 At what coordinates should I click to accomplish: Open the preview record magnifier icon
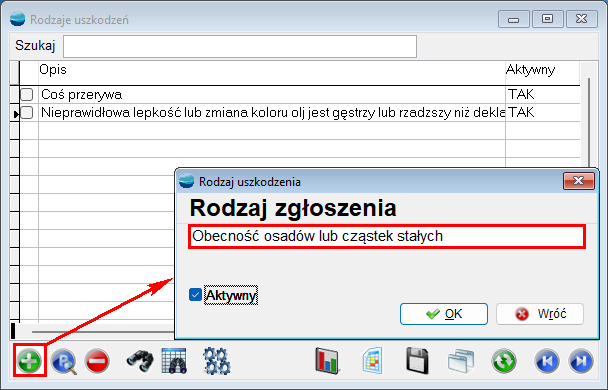pos(64,361)
